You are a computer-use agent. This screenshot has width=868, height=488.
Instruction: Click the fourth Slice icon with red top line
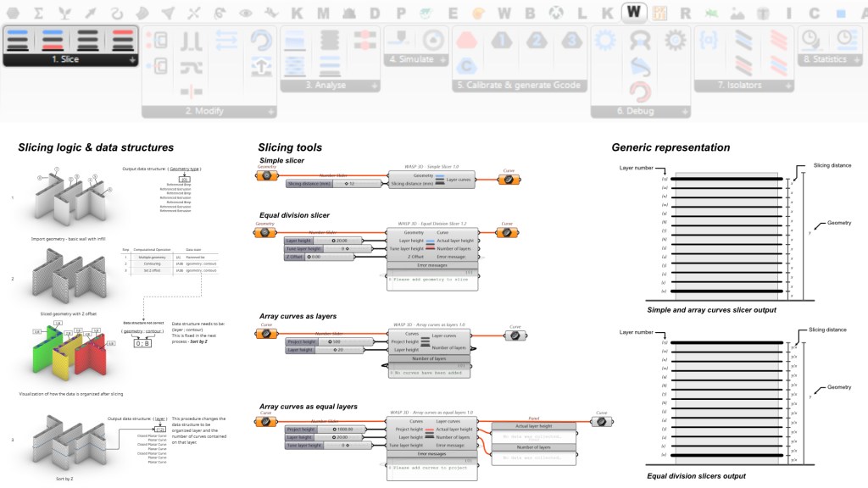[121, 39]
